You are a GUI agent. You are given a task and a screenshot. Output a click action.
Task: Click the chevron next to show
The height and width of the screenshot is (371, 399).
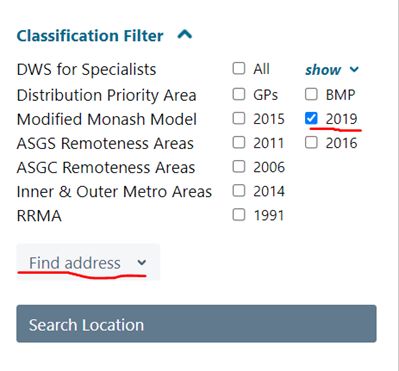pos(354,69)
